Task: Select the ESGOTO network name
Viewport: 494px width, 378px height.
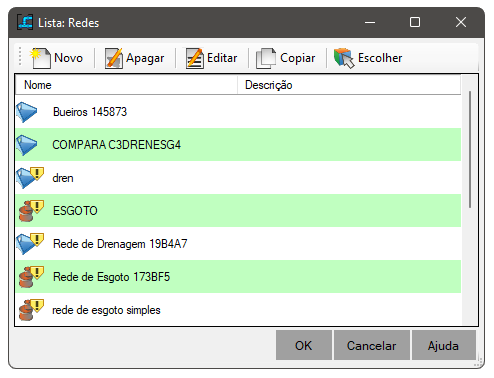Action: tap(75, 211)
